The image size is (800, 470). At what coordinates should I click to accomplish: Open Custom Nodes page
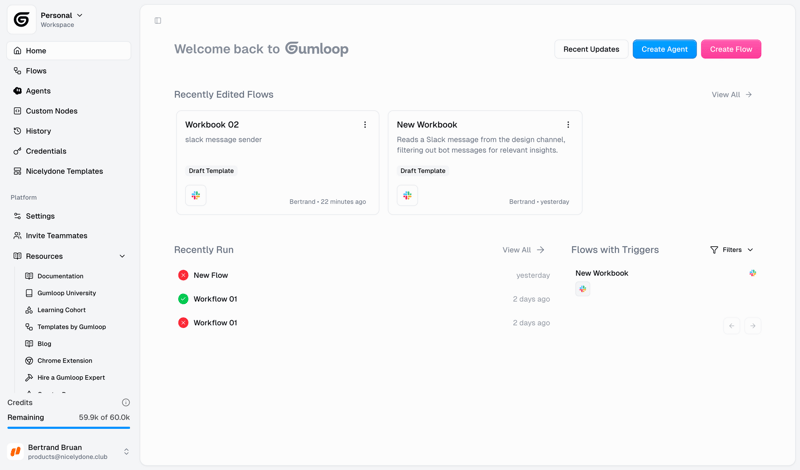click(69, 111)
